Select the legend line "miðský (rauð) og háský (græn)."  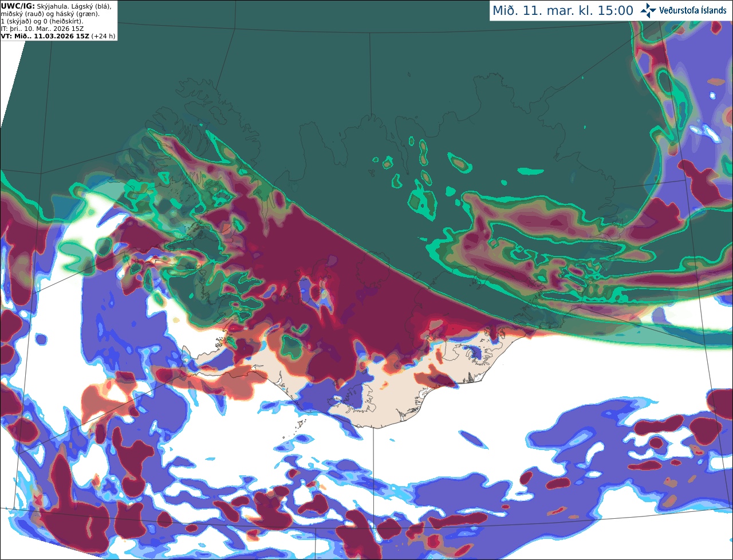click(50, 13)
